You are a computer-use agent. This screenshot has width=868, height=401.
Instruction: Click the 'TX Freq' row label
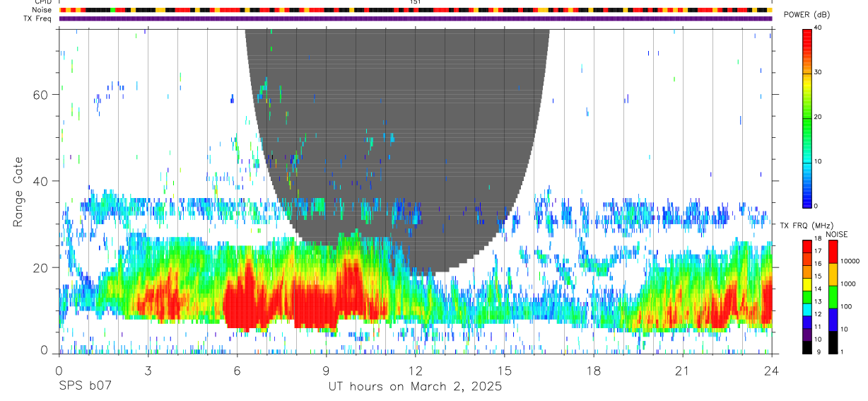point(38,18)
